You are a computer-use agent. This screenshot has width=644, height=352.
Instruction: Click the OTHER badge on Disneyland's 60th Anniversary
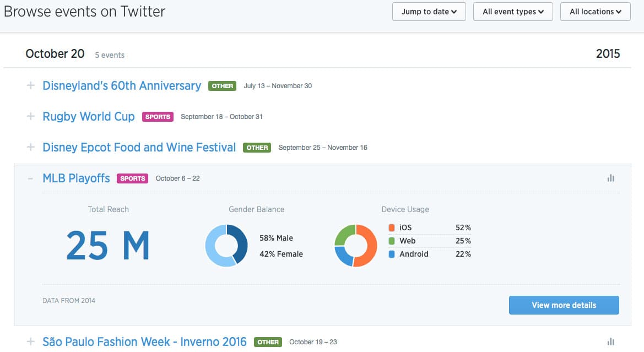[222, 86]
